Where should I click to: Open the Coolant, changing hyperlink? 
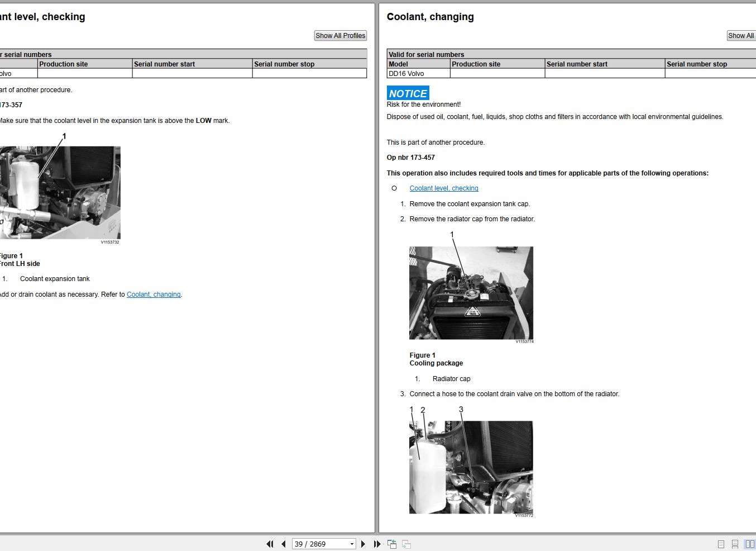tap(154, 294)
